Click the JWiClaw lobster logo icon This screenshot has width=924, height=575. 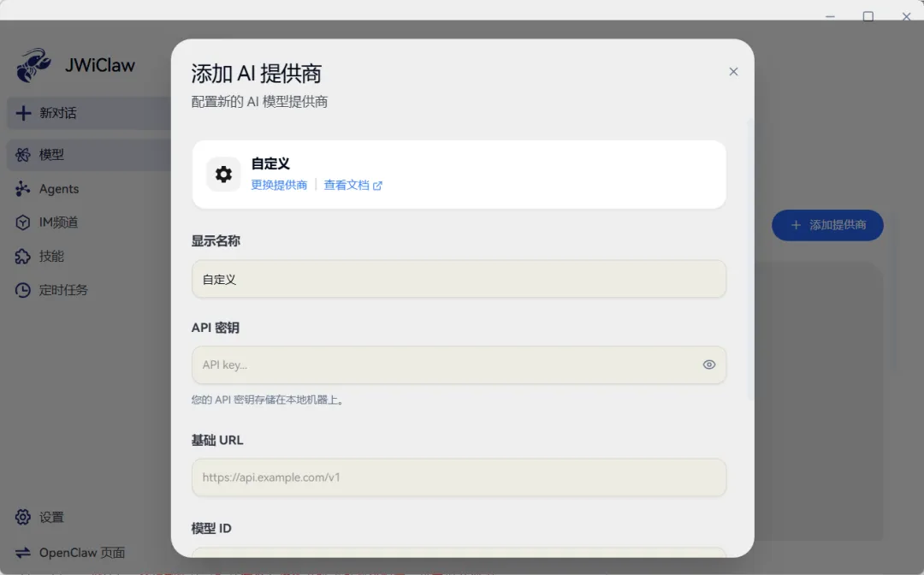pos(33,65)
